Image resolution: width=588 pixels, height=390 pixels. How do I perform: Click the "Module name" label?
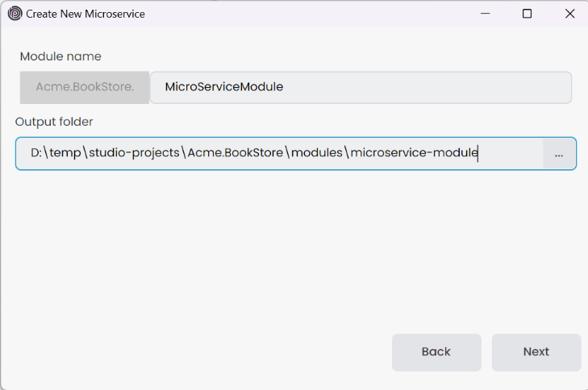pos(60,56)
